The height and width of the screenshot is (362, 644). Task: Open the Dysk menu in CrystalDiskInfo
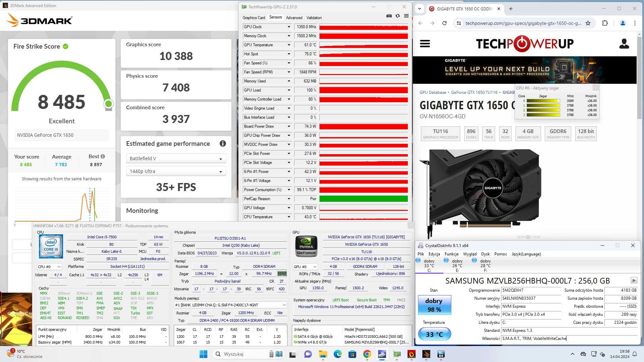[485, 254]
